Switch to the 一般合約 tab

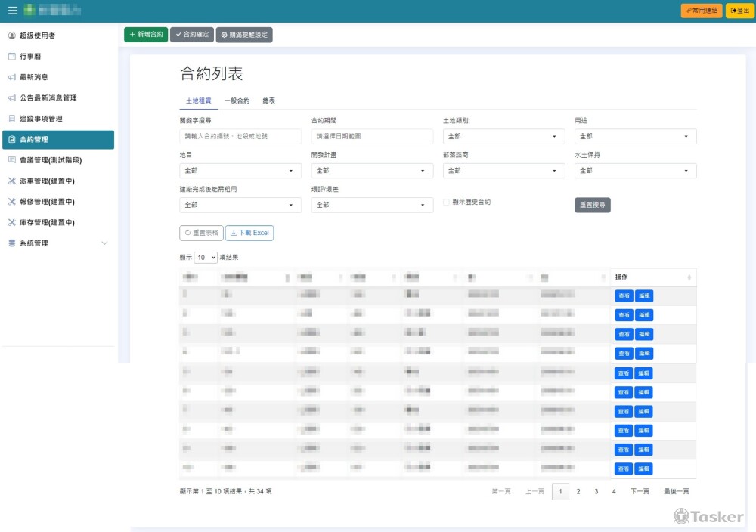tap(237, 101)
